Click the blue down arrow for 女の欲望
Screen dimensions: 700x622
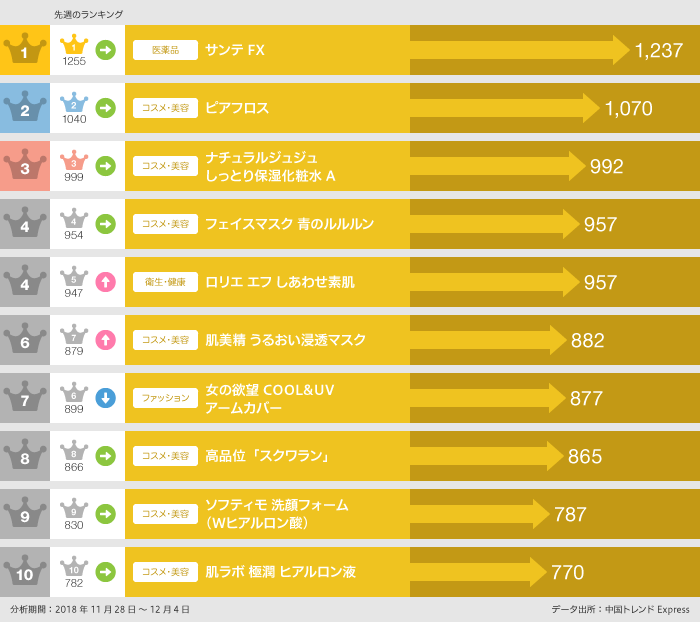[105, 398]
